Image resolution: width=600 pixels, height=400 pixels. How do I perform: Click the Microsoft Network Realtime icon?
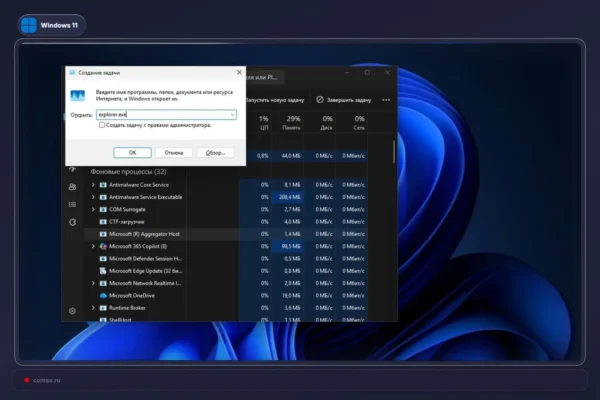click(x=103, y=283)
